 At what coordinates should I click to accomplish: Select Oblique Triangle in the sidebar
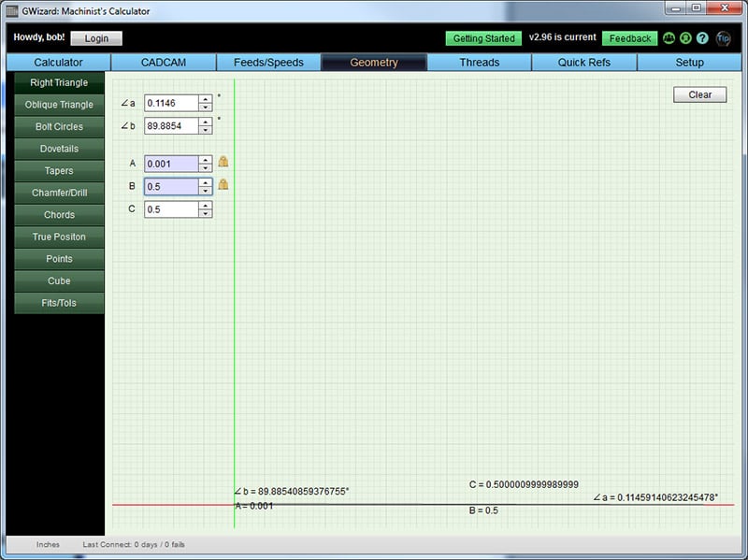click(58, 104)
